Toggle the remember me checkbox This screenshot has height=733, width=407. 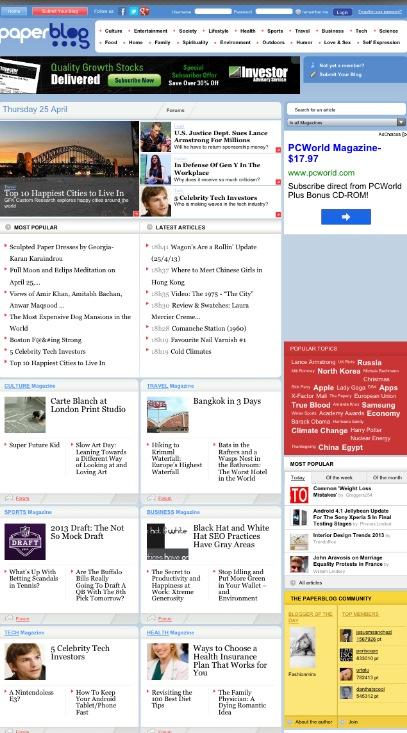(298, 12)
